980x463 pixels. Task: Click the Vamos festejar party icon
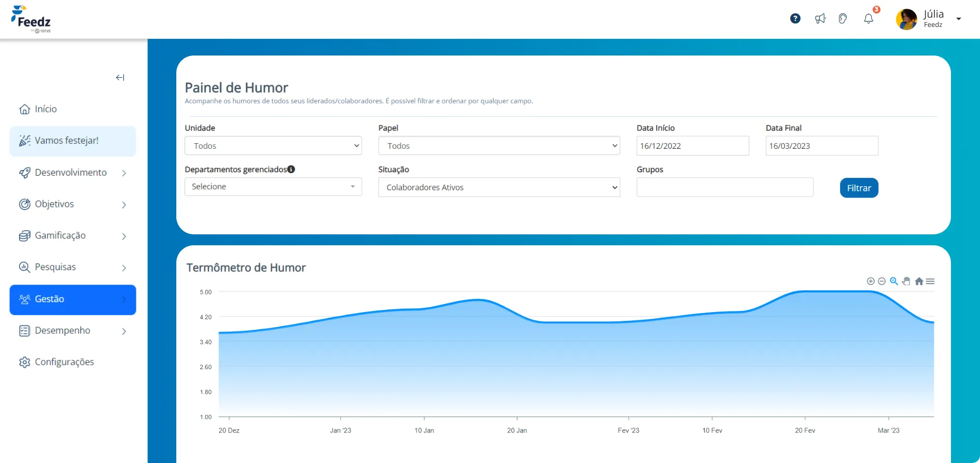point(24,141)
